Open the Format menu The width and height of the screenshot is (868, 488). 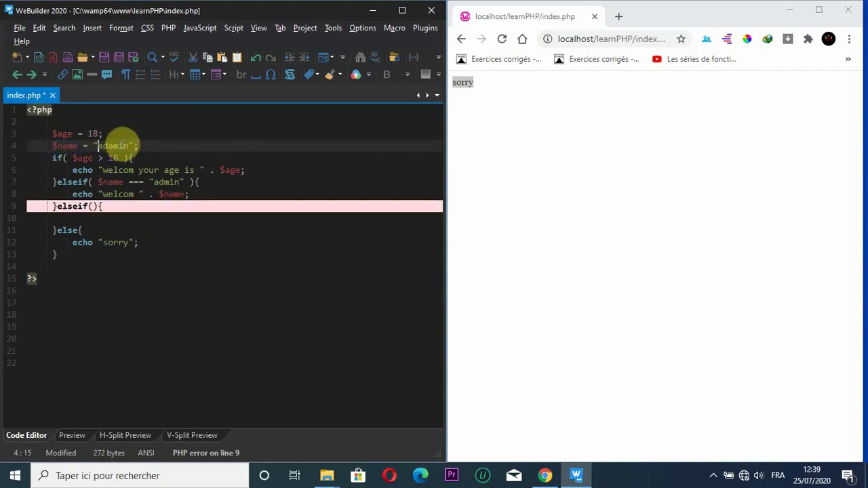pyautogui.click(x=121, y=28)
